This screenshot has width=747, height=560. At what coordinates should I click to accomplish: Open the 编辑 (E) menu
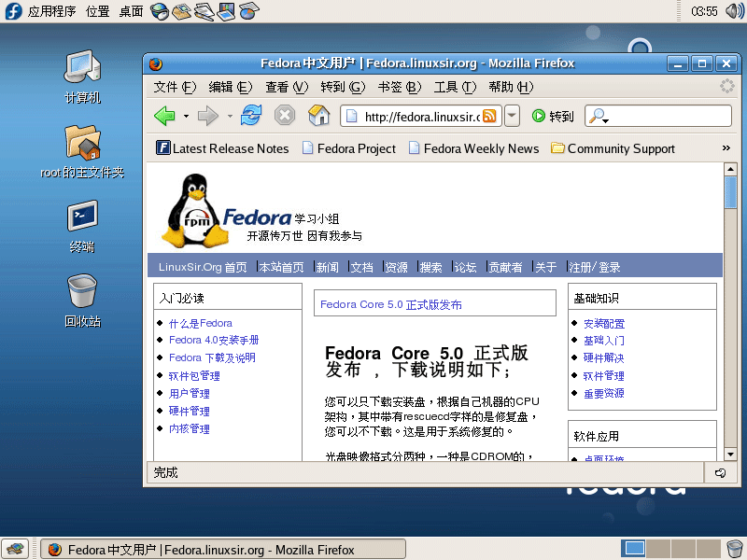click(230, 87)
